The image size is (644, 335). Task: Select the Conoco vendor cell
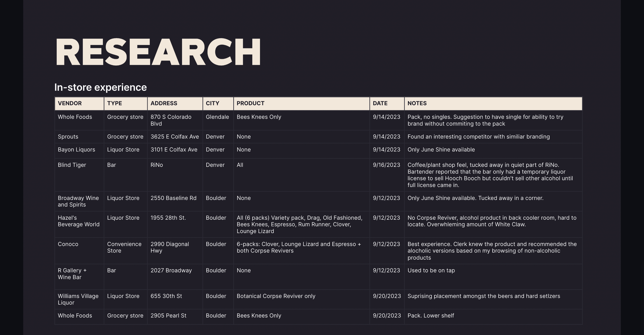pyautogui.click(x=79, y=251)
